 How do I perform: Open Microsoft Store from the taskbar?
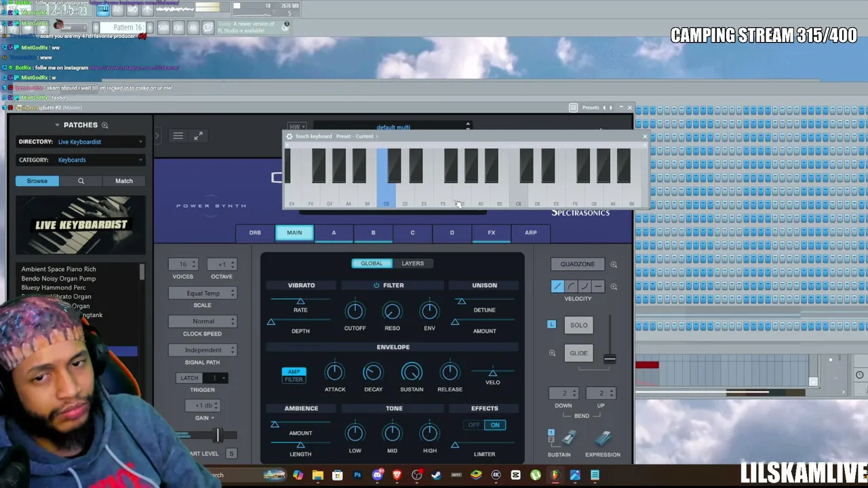337,475
